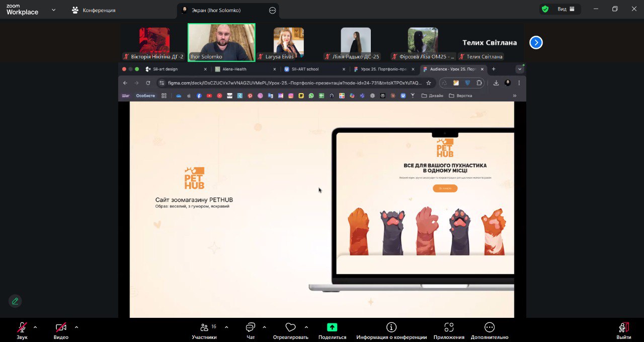
Task: Expand audio settings arrow next to Sound
Action: (x=35, y=327)
